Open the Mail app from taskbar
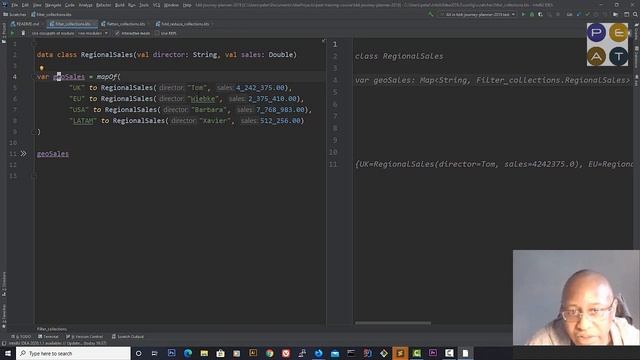Screen dimensions: 640x360 coord(335,353)
